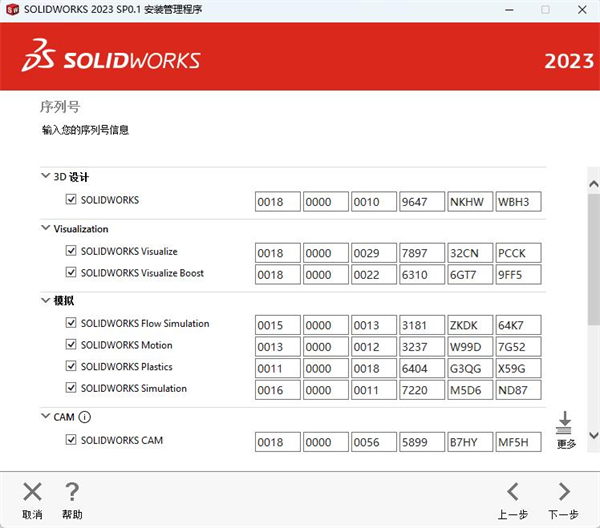Toggle SOLIDWORKS Flow Simulation checkbox
The image size is (600, 528).
71,324
